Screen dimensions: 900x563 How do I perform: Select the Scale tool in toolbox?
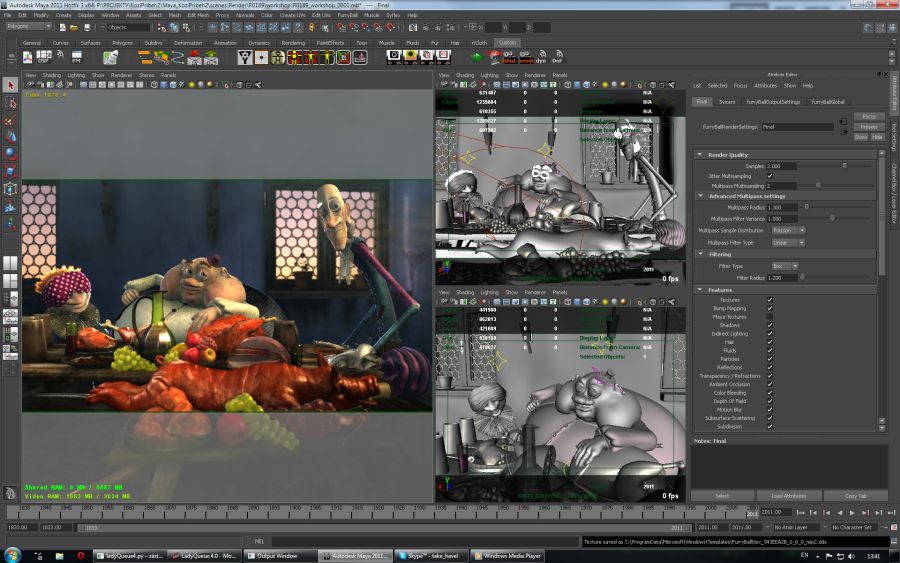click(10, 171)
